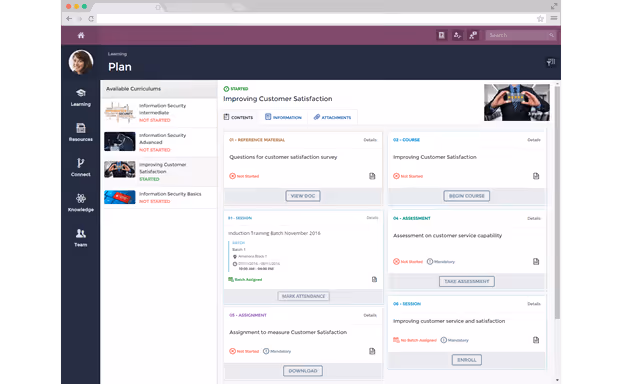This screenshot has width=620, height=384.
Task: Click Batch Assigned status in session card
Action: [x=245, y=279]
